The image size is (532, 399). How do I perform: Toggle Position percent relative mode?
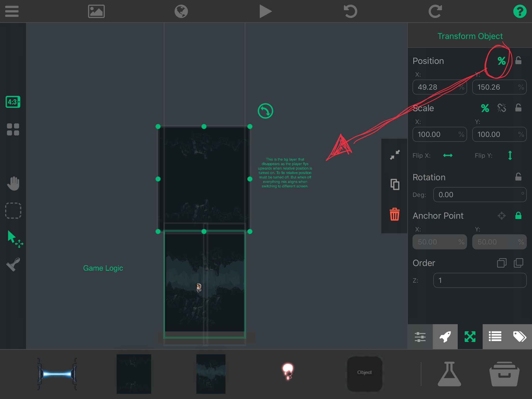point(501,61)
